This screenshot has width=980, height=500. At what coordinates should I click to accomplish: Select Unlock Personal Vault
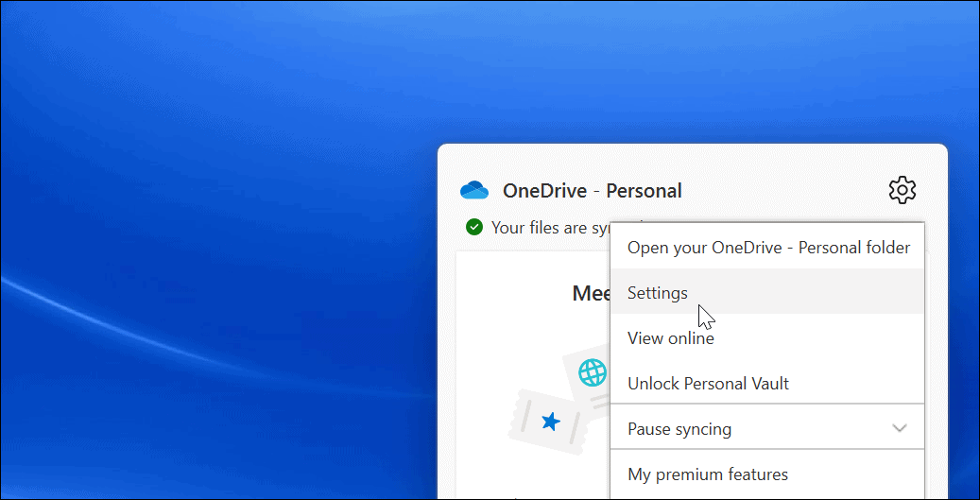[766, 383]
